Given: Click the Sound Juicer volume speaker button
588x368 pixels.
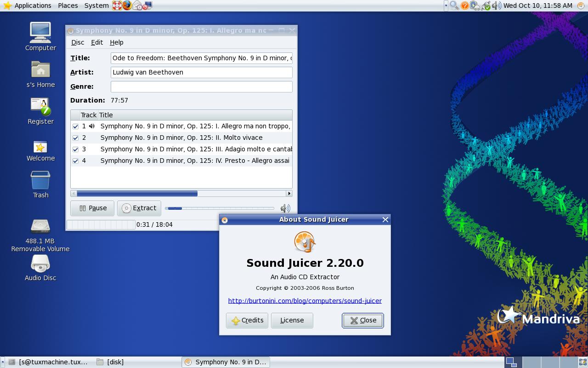Looking at the screenshot, I should coord(285,208).
